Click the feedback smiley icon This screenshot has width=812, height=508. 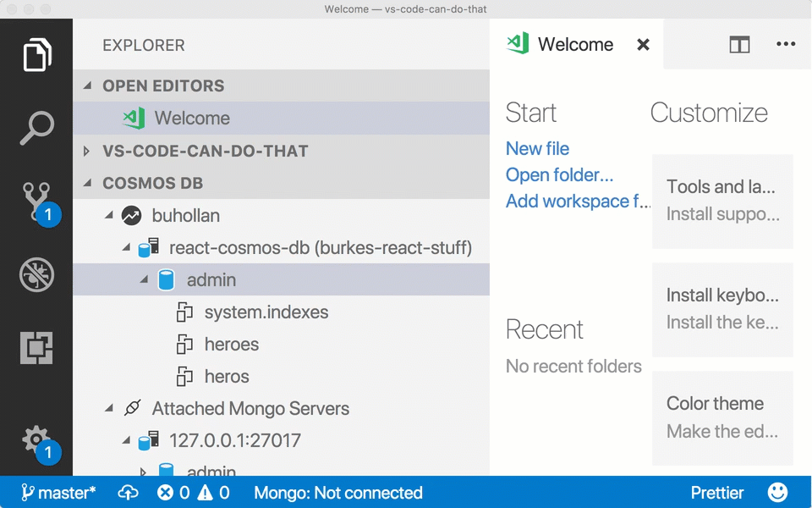(777, 493)
